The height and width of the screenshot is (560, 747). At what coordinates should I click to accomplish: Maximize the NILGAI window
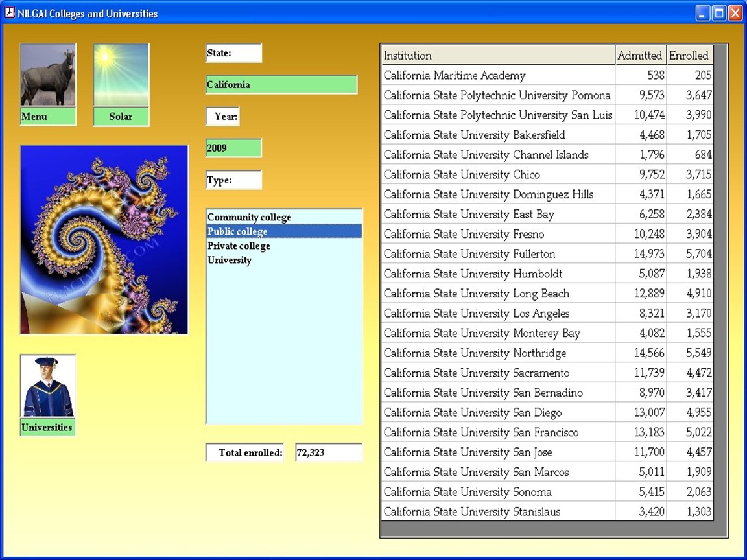[x=719, y=13]
